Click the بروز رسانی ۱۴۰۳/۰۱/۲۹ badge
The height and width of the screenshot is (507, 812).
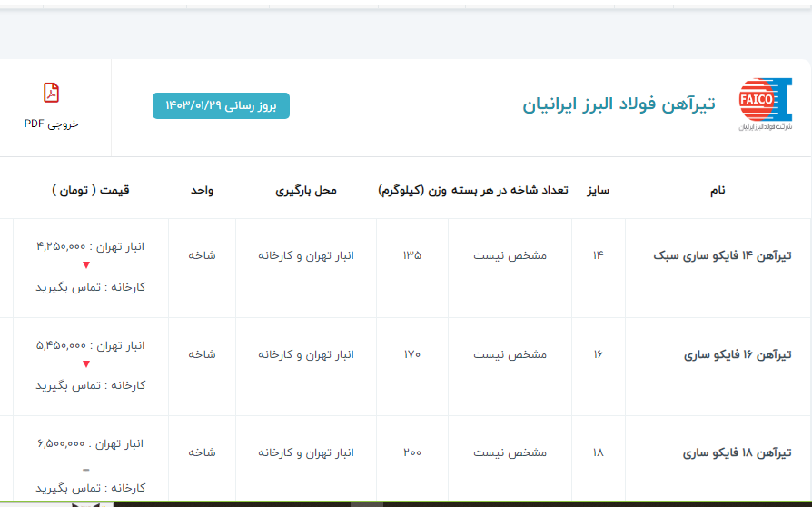(x=221, y=105)
